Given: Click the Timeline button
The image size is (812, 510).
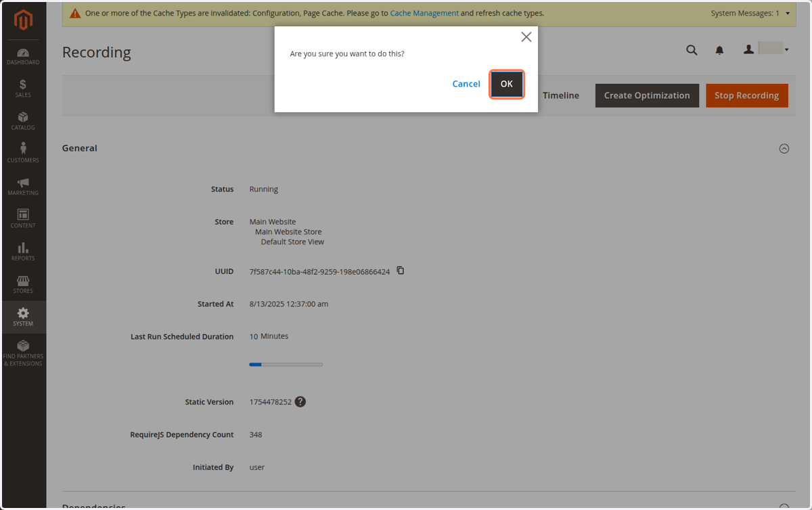Looking at the screenshot, I should [561, 95].
